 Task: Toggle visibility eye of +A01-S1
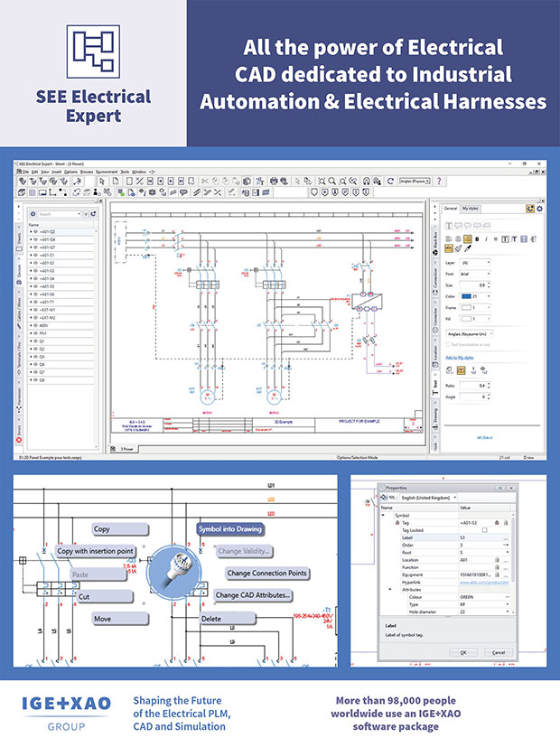(36, 256)
